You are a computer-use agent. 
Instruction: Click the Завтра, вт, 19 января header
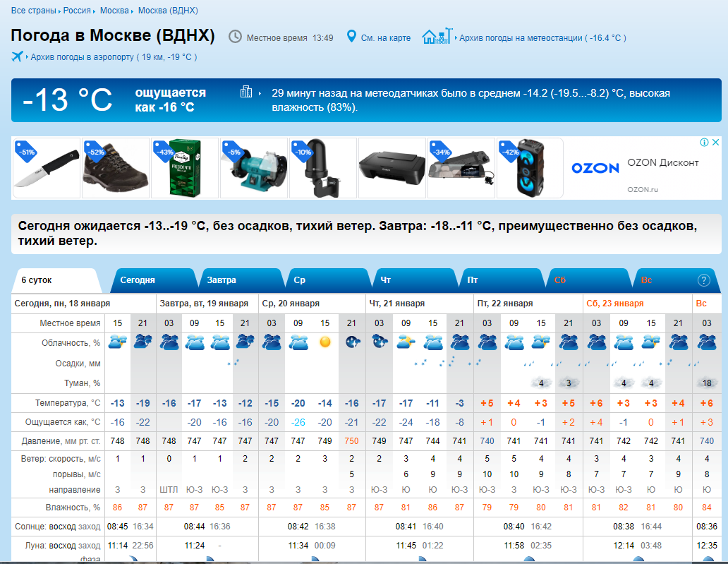(204, 304)
